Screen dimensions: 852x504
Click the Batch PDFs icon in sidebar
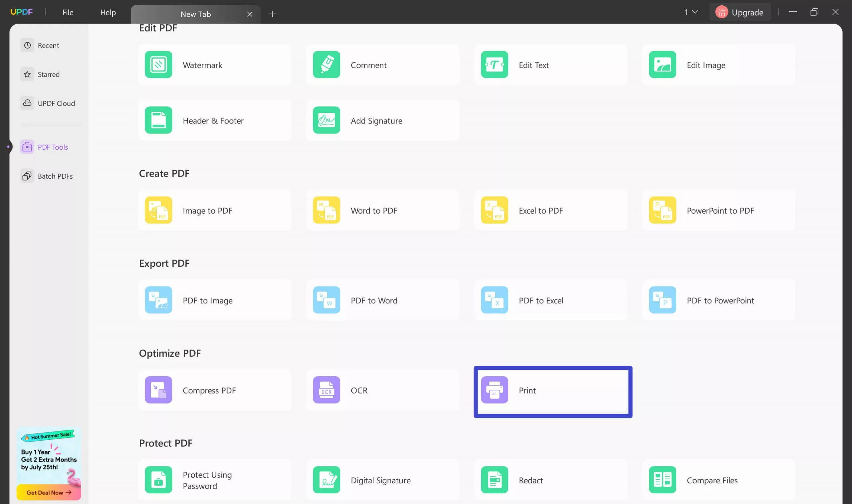pyautogui.click(x=27, y=176)
